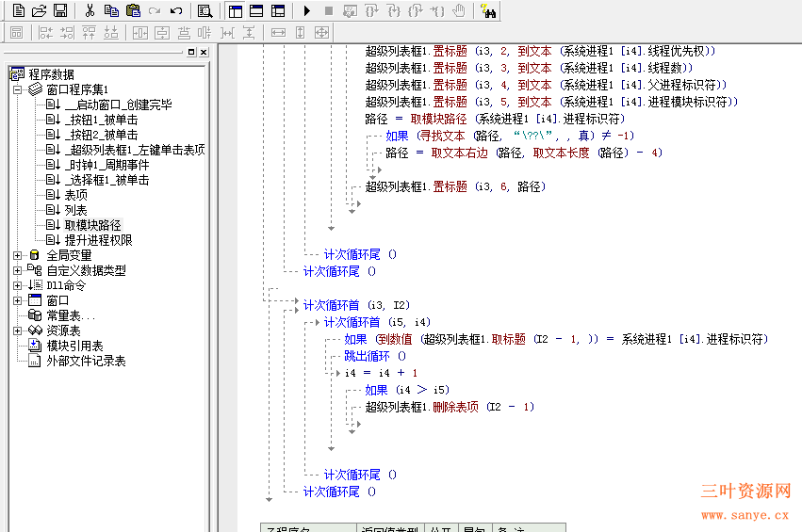The width and height of the screenshot is (802, 532).
Task: Copy selection with the copy icon
Action: click(x=111, y=10)
